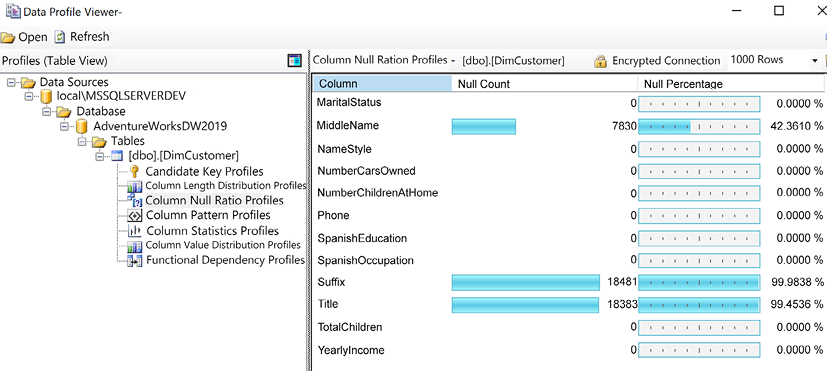This screenshot has height=371, width=827.
Task: Select the TotalChildren row
Action: 570,327
